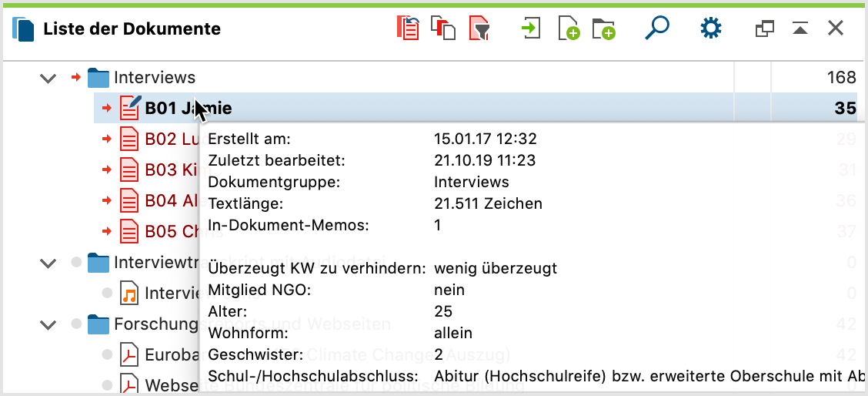The width and height of the screenshot is (868, 396).
Task: Click the B04 red document icon
Action: point(129,200)
